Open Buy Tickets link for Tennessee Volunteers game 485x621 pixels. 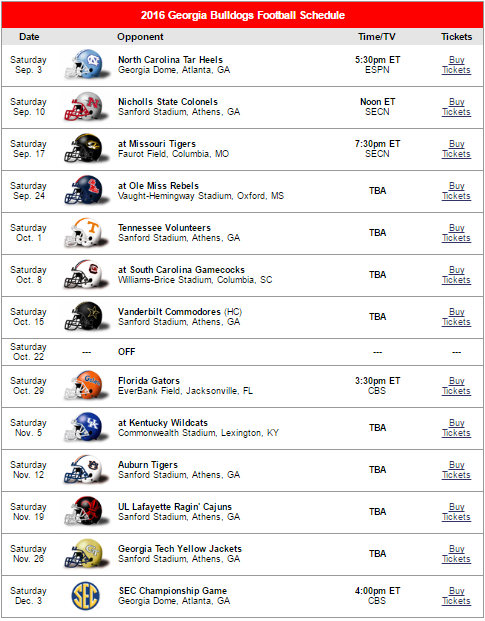point(456,233)
